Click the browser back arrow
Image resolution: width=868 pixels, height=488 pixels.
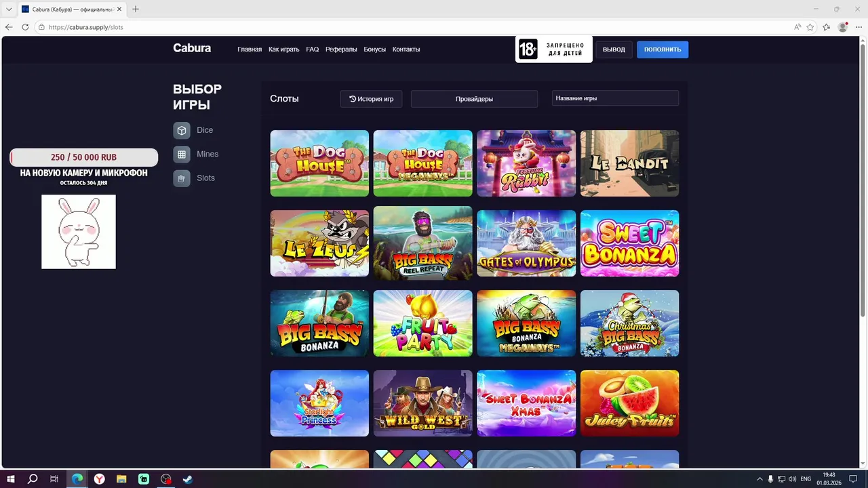(x=9, y=27)
